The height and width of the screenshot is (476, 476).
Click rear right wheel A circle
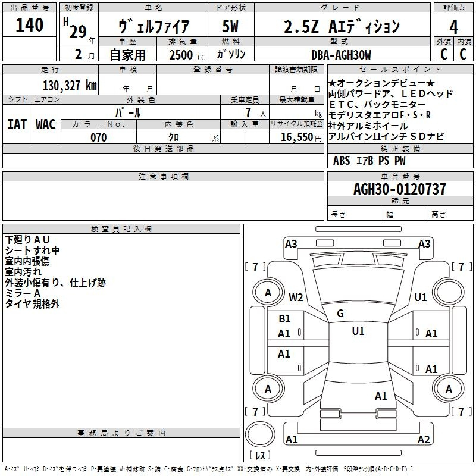(449, 389)
